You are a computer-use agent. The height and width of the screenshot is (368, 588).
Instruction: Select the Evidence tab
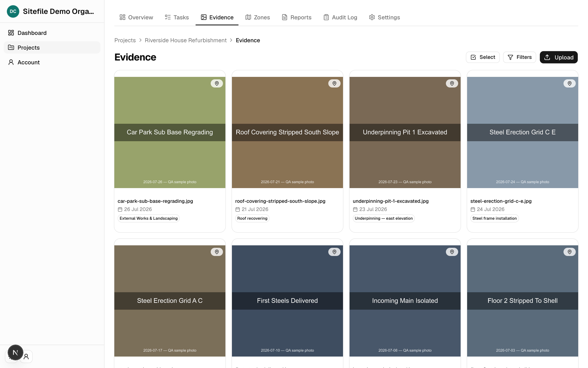(x=217, y=17)
